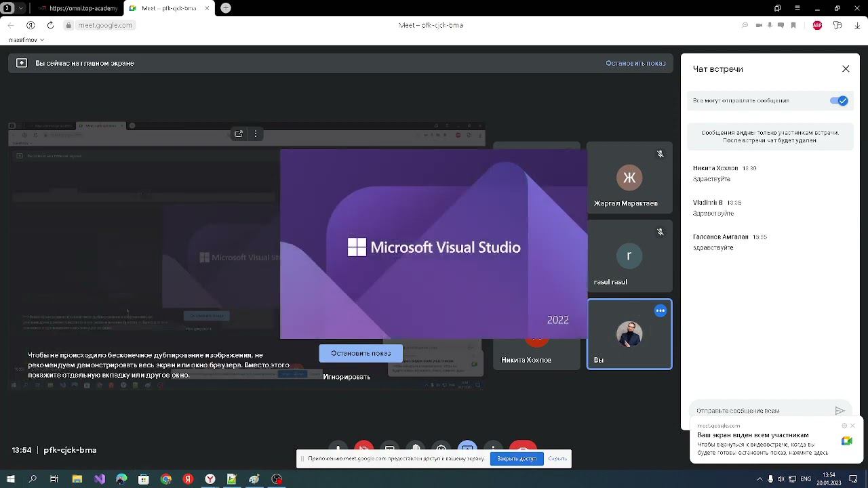The height and width of the screenshot is (488, 868).
Task: Open the browser main menu
Action: pyautogui.click(x=797, y=8)
